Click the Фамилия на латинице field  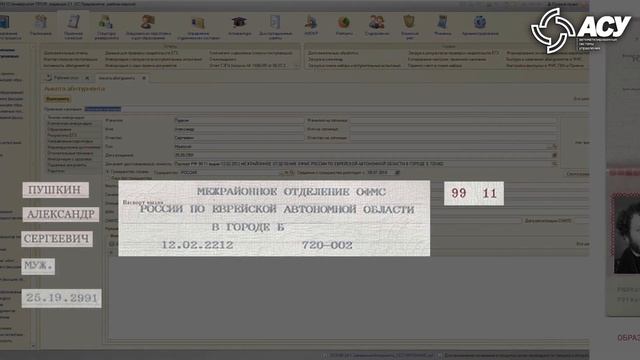pyautogui.click(x=453, y=121)
